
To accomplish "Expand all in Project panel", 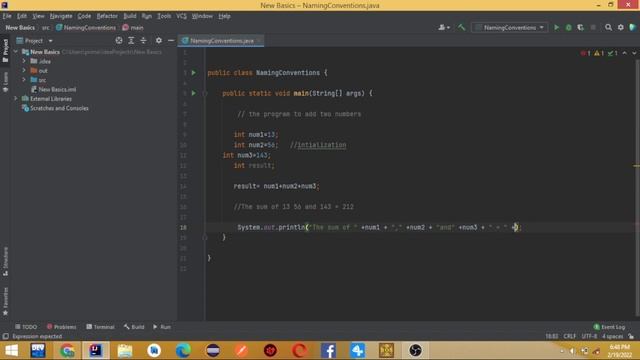I will coord(131,40).
